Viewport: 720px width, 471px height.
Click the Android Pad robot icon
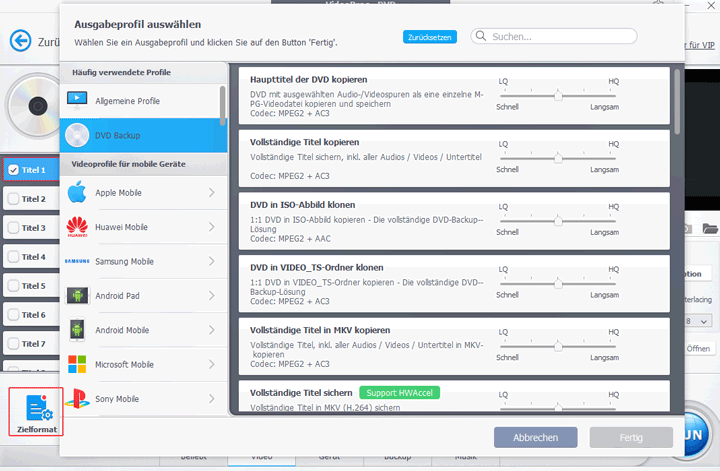click(x=77, y=296)
